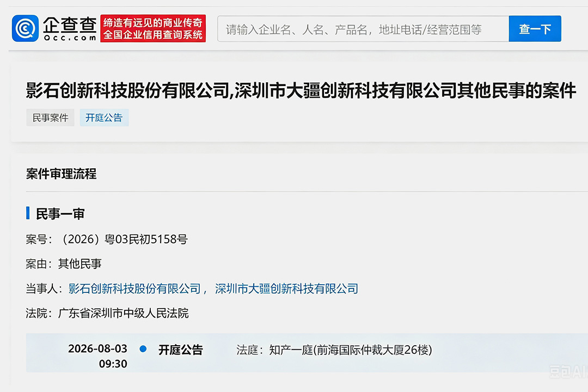
Task: Open 影石创新科技股份有限公司 party link
Action: pyautogui.click(x=134, y=289)
